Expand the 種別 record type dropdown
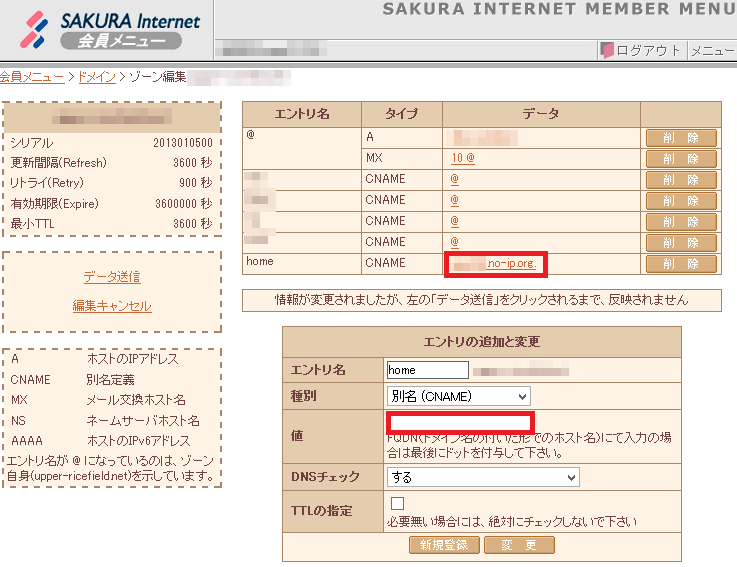The height and width of the screenshot is (567, 737). pyautogui.click(x=459, y=396)
